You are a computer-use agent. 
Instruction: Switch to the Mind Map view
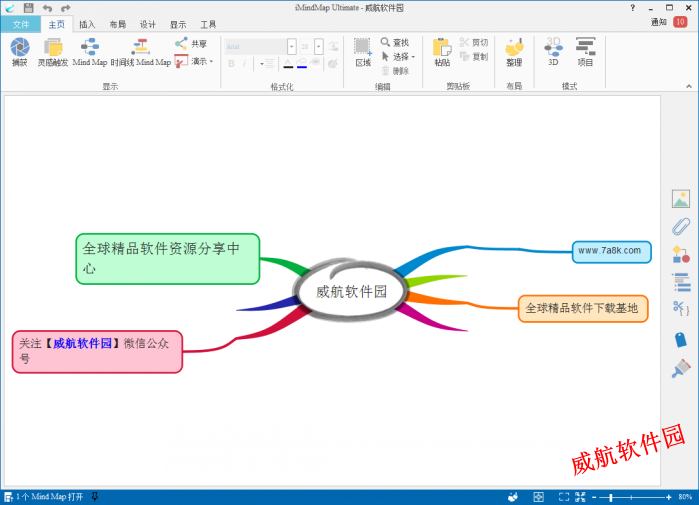click(90, 52)
